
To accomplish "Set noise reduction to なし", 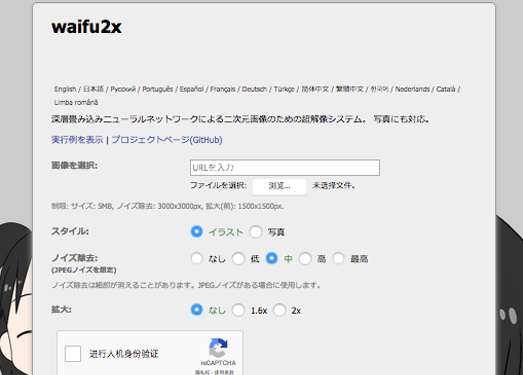I will click(196, 258).
